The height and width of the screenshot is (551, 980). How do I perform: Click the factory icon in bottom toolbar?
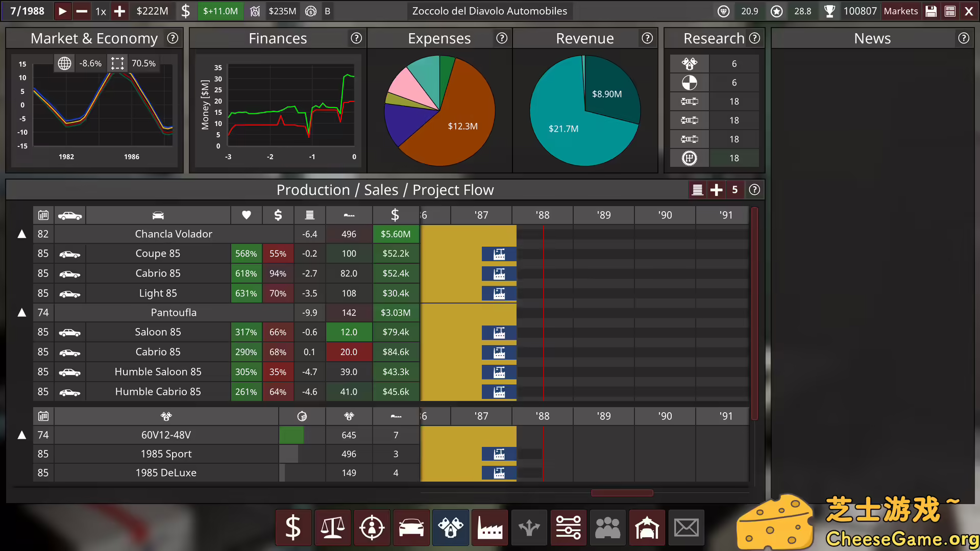tap(489, 528)
